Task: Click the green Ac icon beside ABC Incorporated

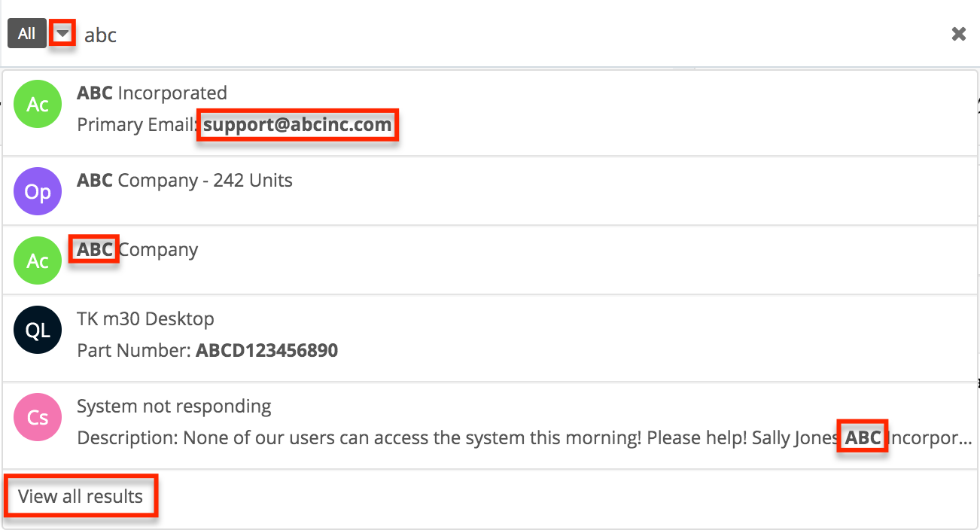Action: (x=38, y=104)
